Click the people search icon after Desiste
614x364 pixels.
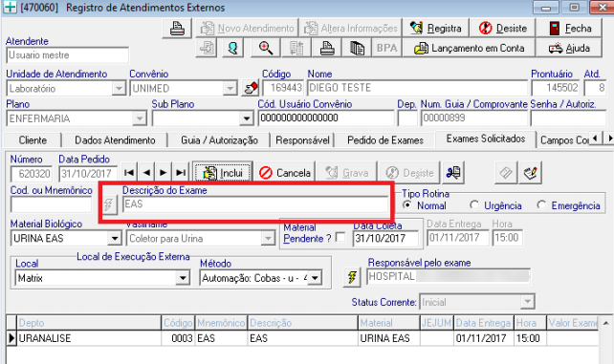pyautogui.click(x=453, y=172)
